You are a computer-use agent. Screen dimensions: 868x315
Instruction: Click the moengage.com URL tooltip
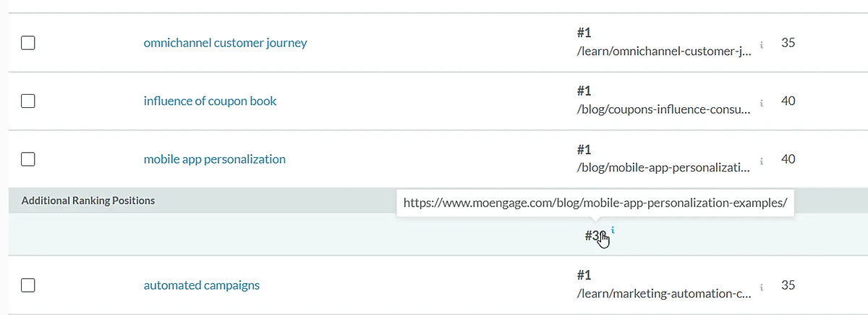click(595, 203)
